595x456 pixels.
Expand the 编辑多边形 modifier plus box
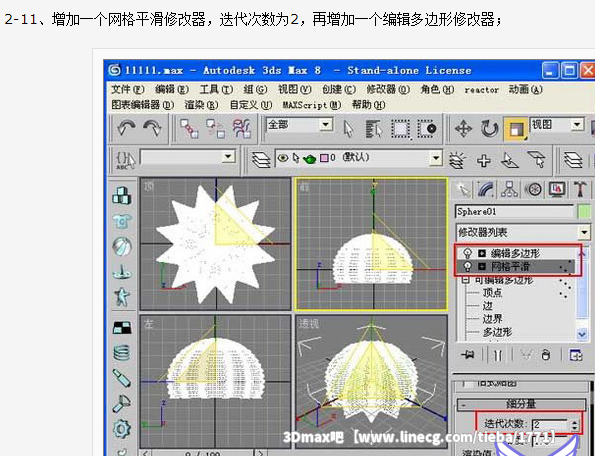tap(482, 253)
